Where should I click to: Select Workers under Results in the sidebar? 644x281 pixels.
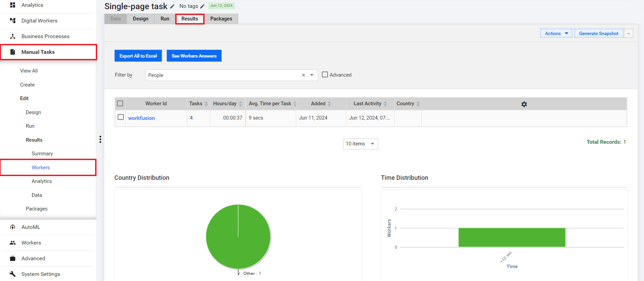41,168
